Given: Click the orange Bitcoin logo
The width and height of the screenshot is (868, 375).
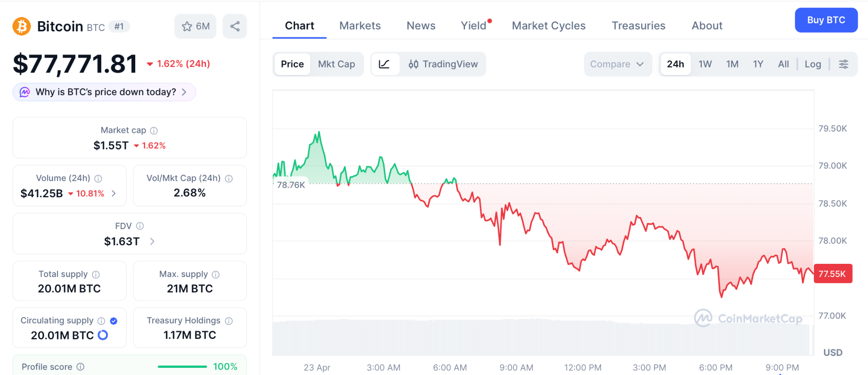Looking at the screenshot, I should coord(22,26).
